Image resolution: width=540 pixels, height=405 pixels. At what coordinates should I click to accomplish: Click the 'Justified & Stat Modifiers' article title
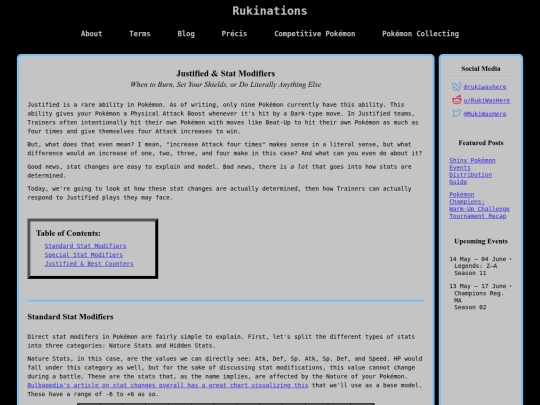tap(226, 73)
